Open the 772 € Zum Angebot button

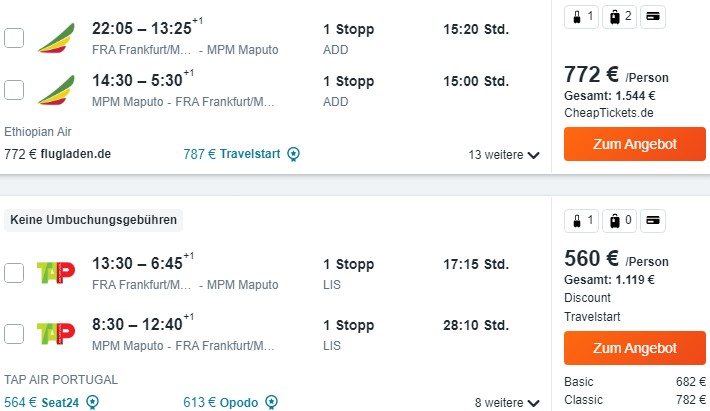(635, 144)
